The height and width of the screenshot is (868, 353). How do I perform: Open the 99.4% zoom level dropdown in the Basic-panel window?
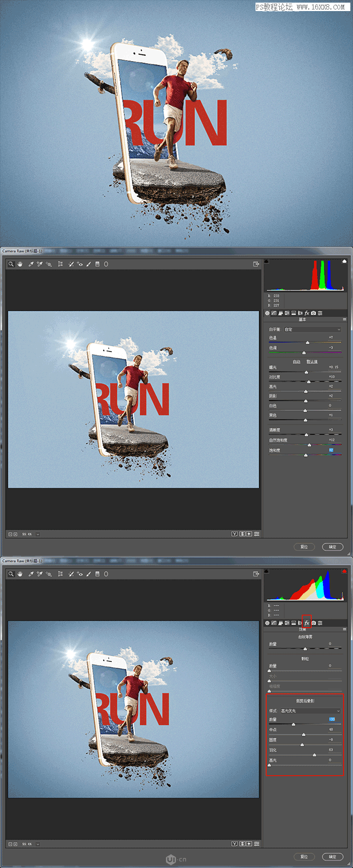point(38,534)
